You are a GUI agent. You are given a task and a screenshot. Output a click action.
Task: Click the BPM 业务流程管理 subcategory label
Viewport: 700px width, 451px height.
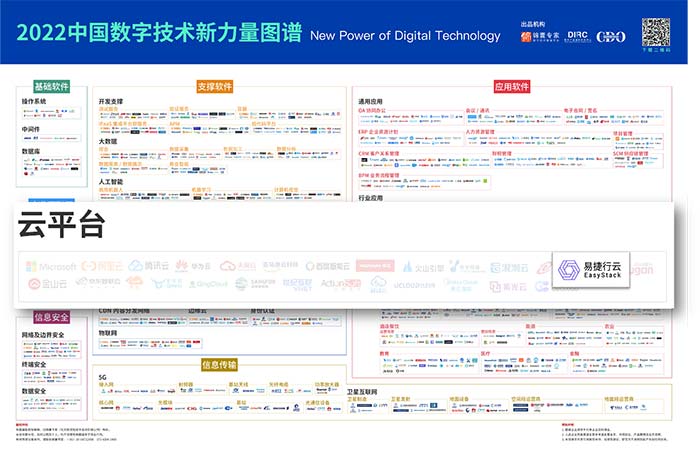click(379, 175)
